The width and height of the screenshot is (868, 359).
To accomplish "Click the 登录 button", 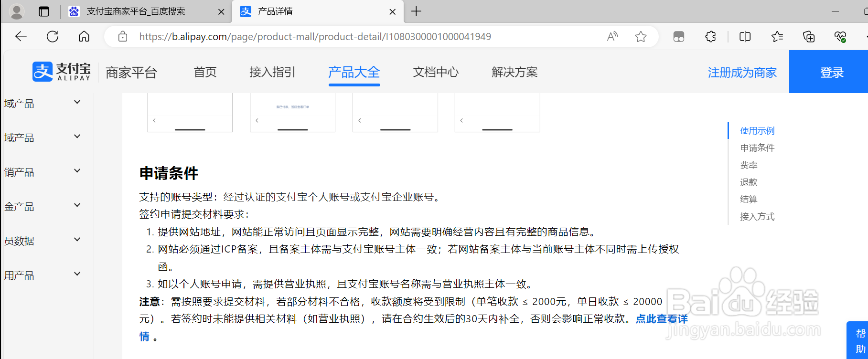I will tap(828, 72).
